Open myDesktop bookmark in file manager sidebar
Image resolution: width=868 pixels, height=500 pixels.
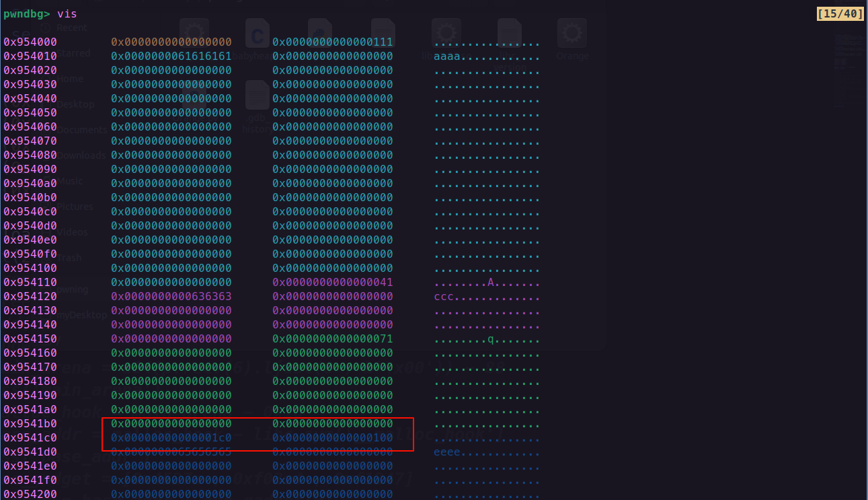point(81,315)
